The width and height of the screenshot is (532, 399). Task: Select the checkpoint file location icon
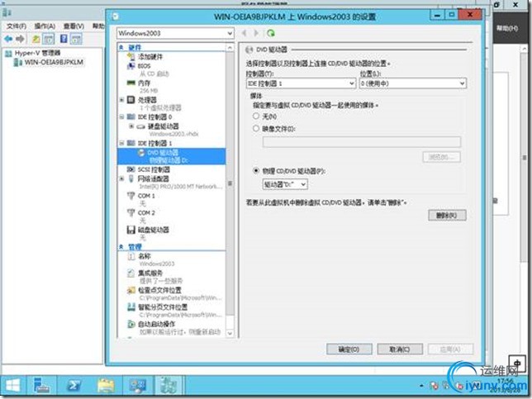(131, 290)
